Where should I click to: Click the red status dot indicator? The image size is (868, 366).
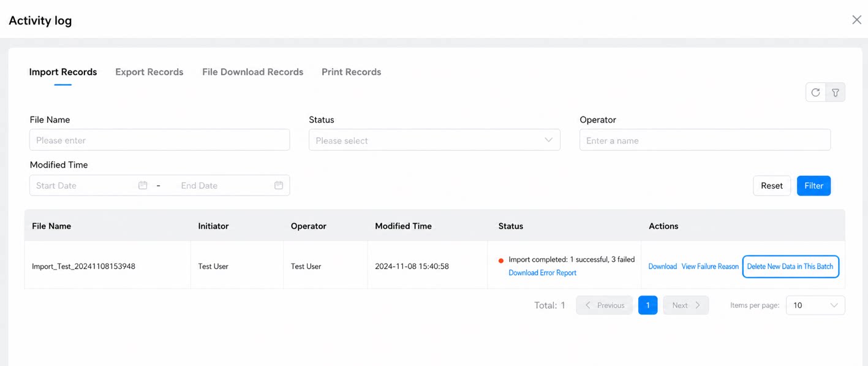click(501, 261)
